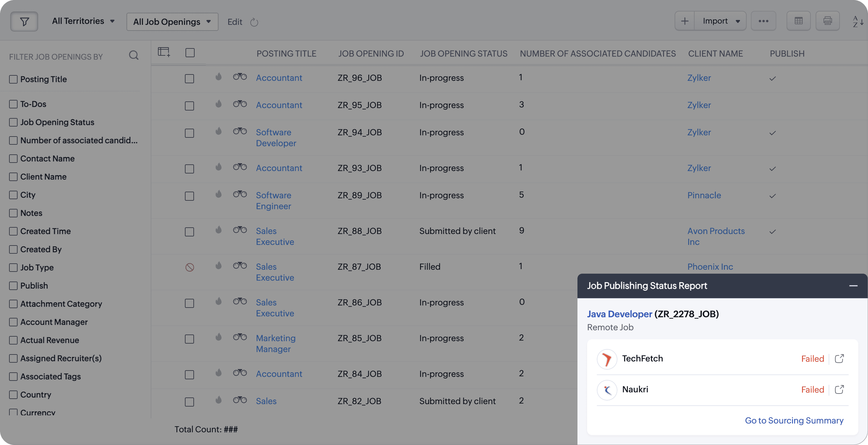The height and width of the screenshot is (445, 868).
Task: Open the three-dots more options menu
Action: 763,21
